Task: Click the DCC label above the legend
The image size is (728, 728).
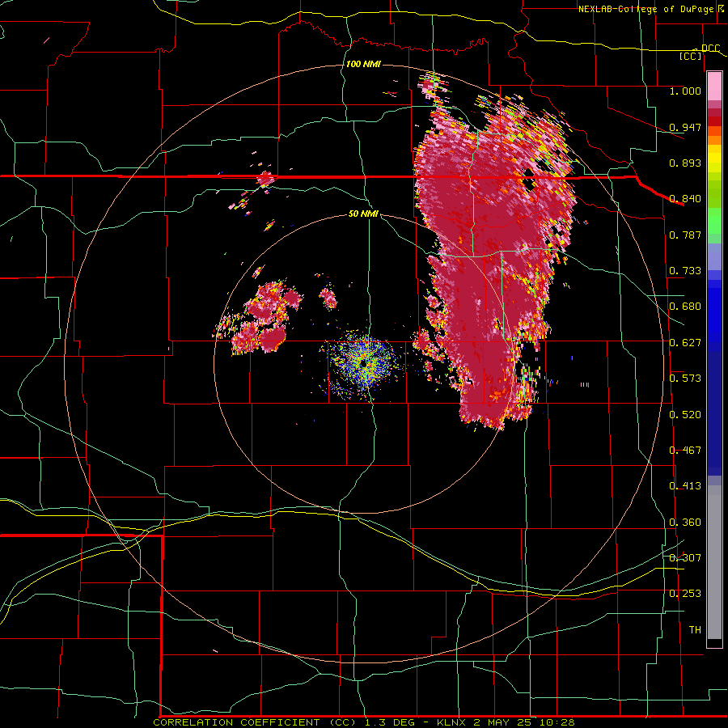Action: [710, 48]
